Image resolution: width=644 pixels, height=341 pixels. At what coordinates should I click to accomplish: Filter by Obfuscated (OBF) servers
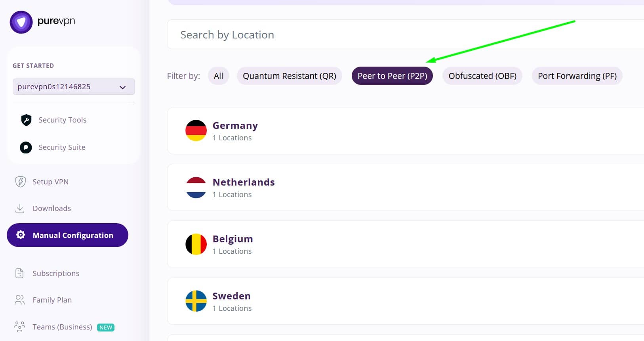tap(482, 76)
